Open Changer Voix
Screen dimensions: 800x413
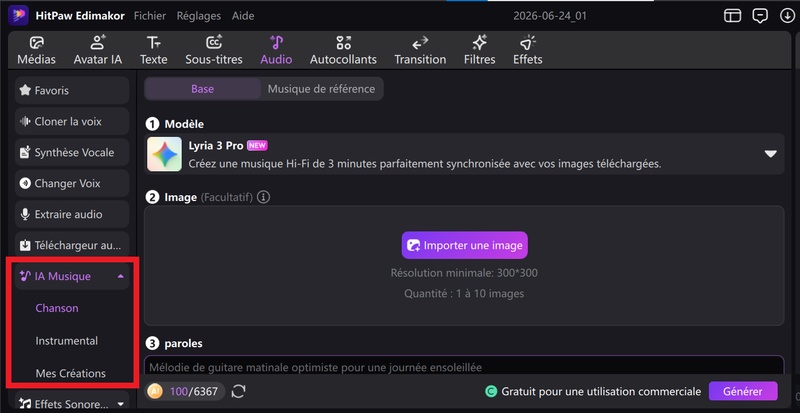click(72, 183)
